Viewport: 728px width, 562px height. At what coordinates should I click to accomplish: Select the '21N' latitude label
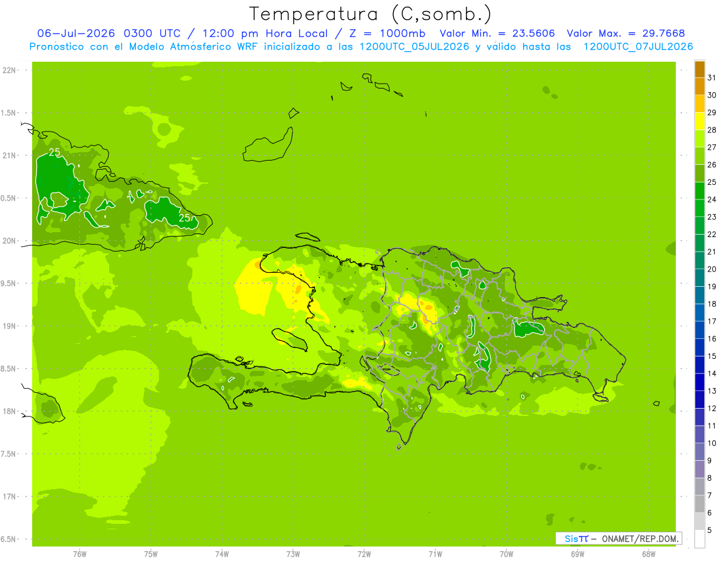point(10,155)
